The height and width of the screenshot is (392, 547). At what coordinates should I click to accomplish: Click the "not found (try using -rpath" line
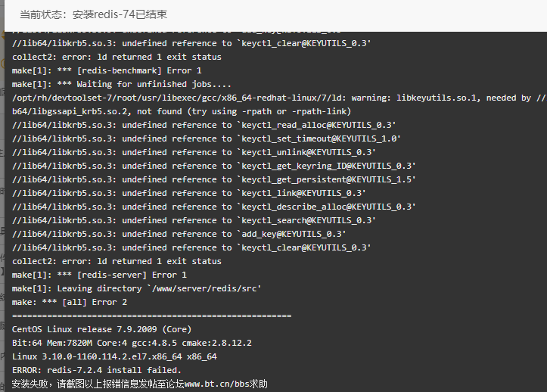click(182, 111)
